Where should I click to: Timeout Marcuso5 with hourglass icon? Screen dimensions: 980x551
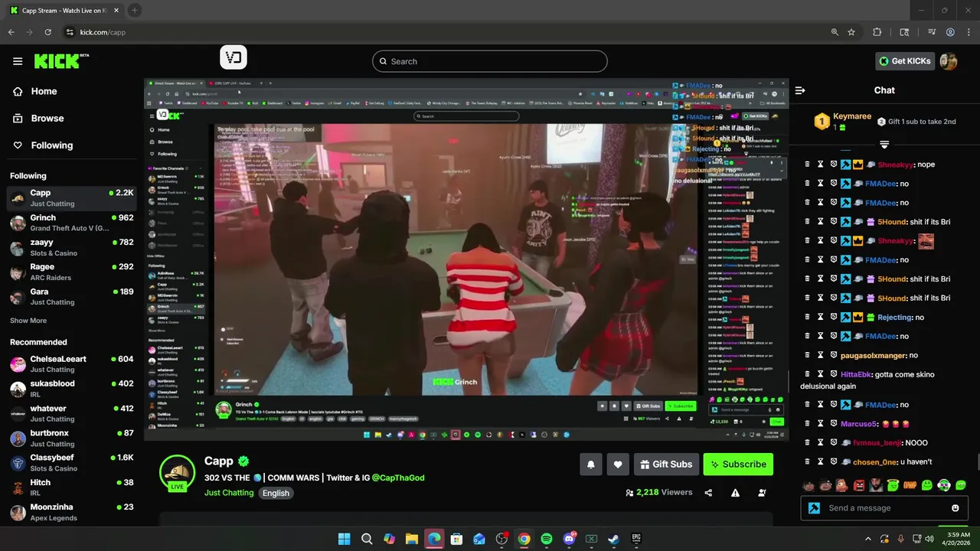pos(820,424)
